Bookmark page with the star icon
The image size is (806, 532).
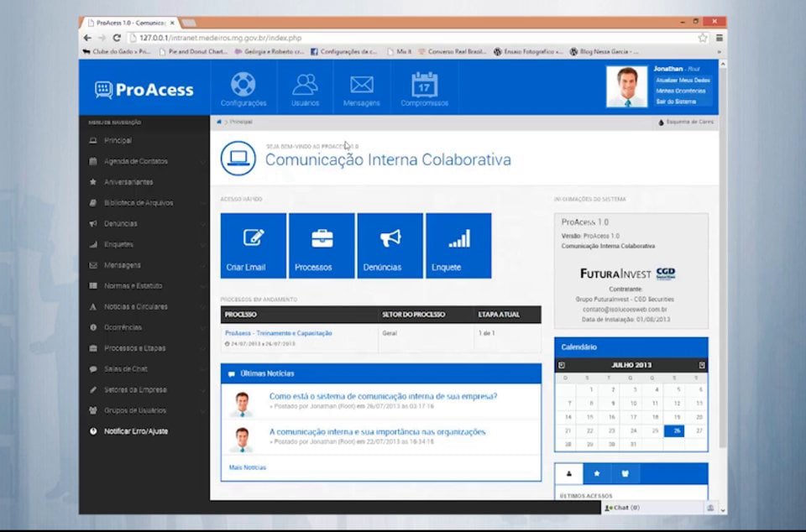pyautogui.click(x=703, y=38)
